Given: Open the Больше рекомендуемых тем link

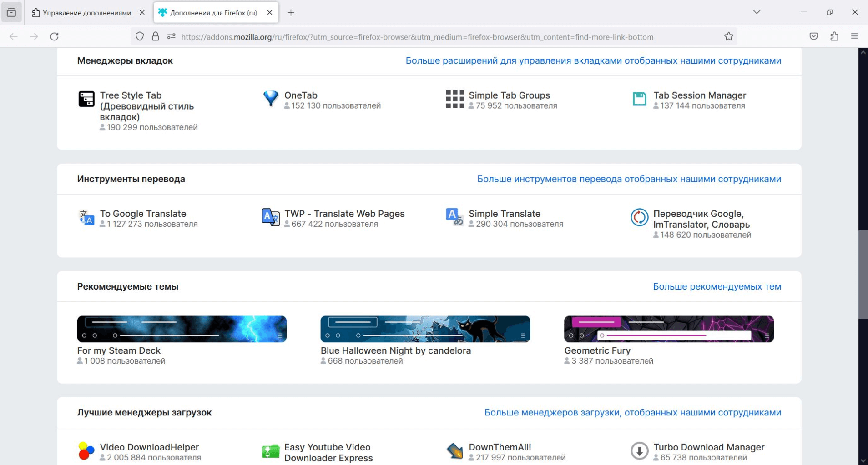Looking at the screenshot, I should [717, 286].
